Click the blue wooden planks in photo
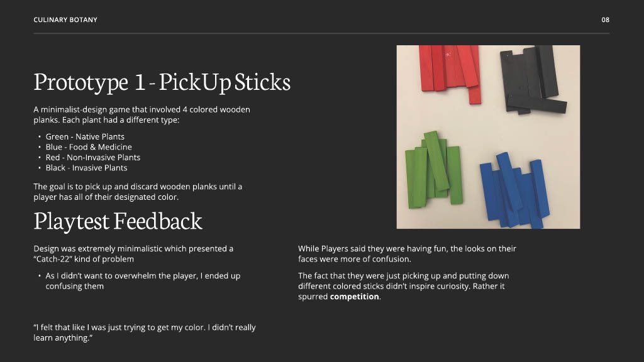 [x=513, y=189]
